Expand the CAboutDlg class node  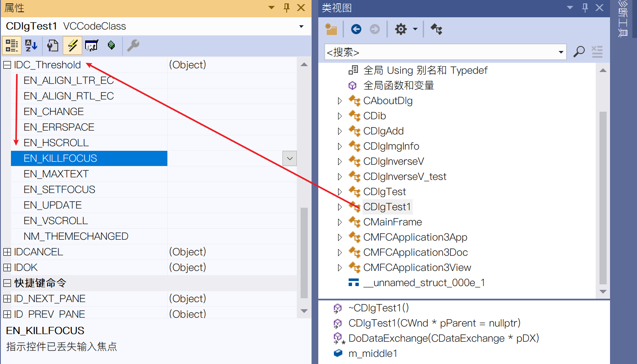tap(340, 101)
